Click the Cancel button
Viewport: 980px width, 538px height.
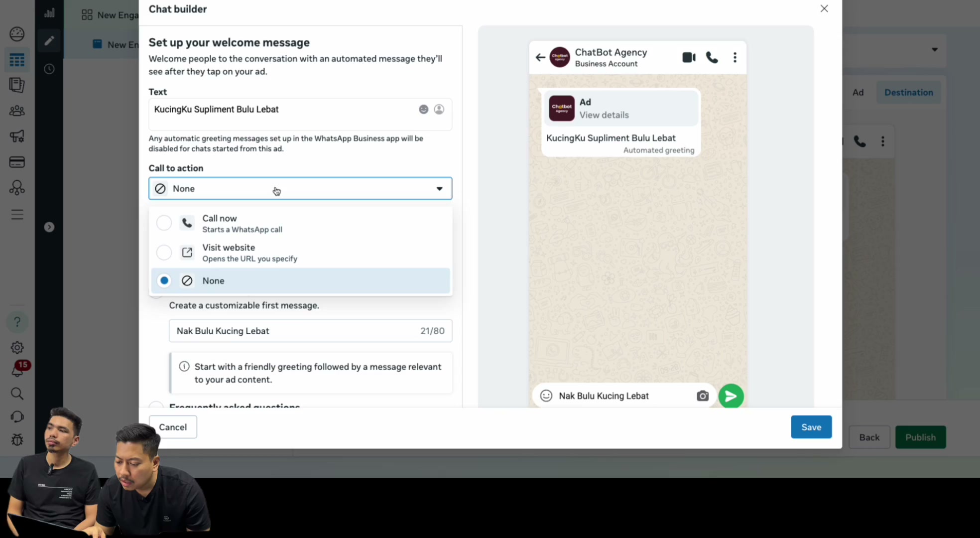(173, 427)
